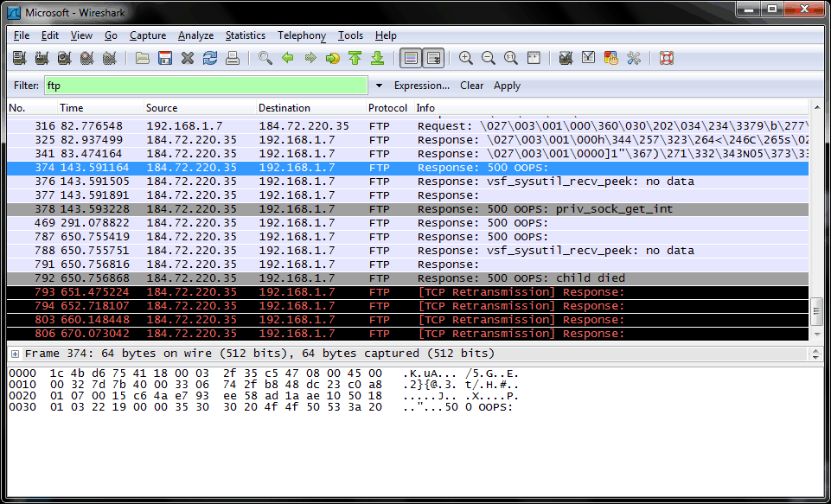
Task: Open the capture interfaces list icon
Action: pos(20,58)
